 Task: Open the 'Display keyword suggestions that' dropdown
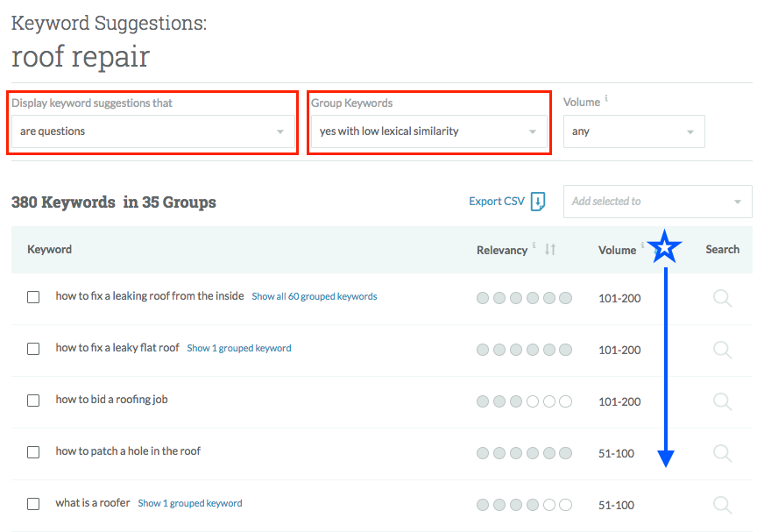[x=152, y=131]
